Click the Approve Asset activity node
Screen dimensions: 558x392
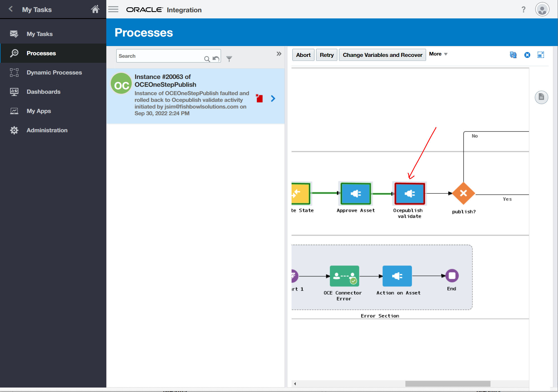355,193
